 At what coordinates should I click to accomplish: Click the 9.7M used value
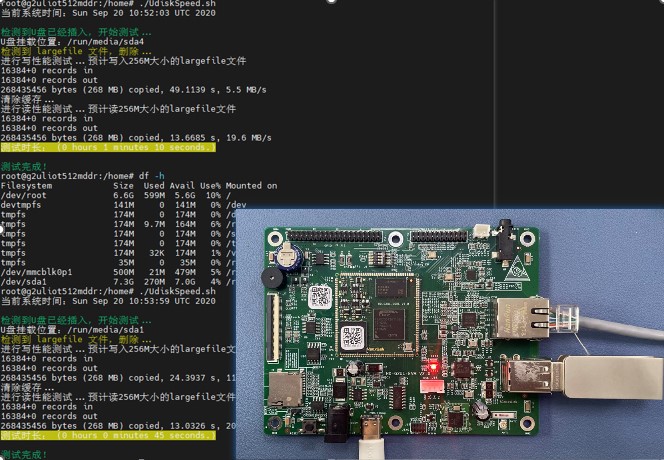pos(154,224)
